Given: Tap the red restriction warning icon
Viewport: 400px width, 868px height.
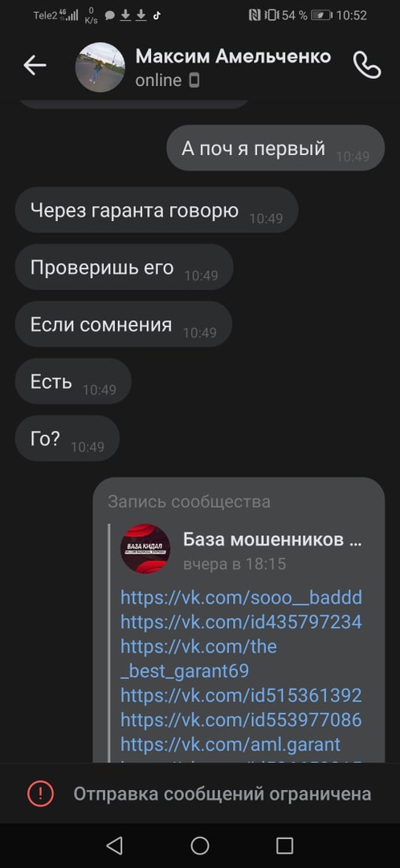Looking at the screenshot, I should (x=40, y=794).
